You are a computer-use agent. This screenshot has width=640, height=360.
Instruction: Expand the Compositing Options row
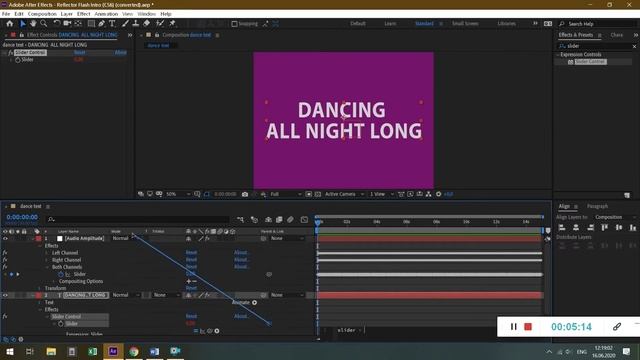[x=54, y=281]
